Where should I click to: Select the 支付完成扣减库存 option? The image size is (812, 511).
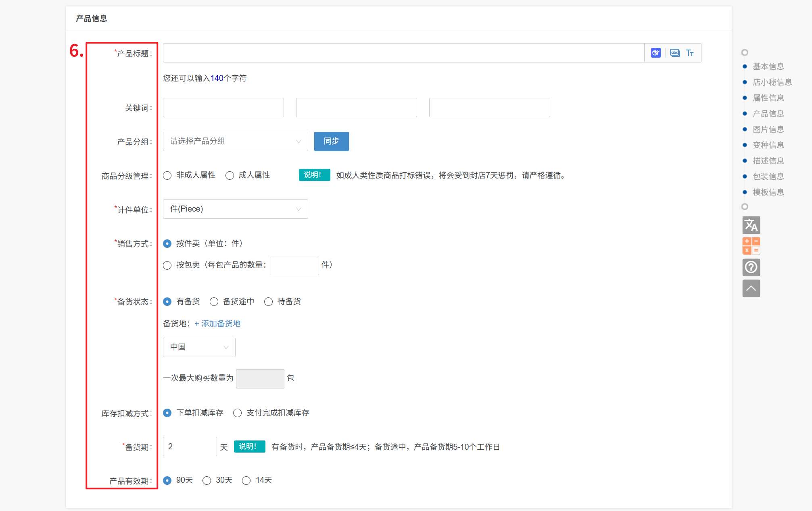238,413
